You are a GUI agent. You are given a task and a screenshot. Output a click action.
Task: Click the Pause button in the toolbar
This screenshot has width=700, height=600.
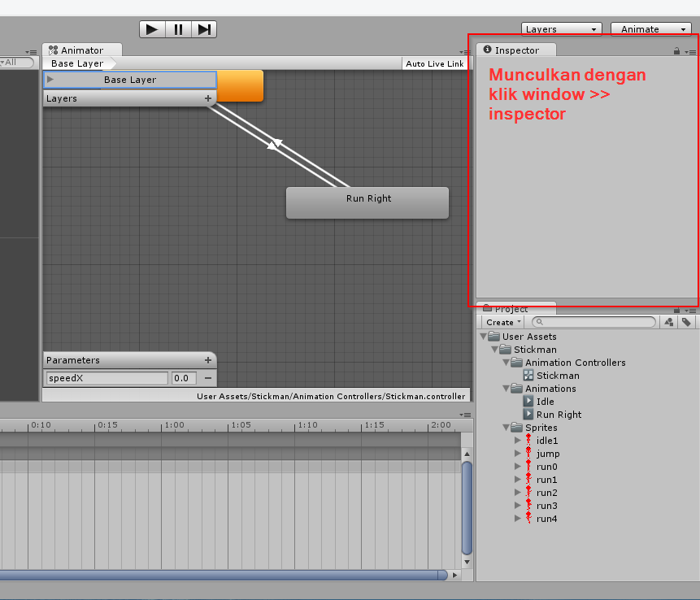pos(178,29)
